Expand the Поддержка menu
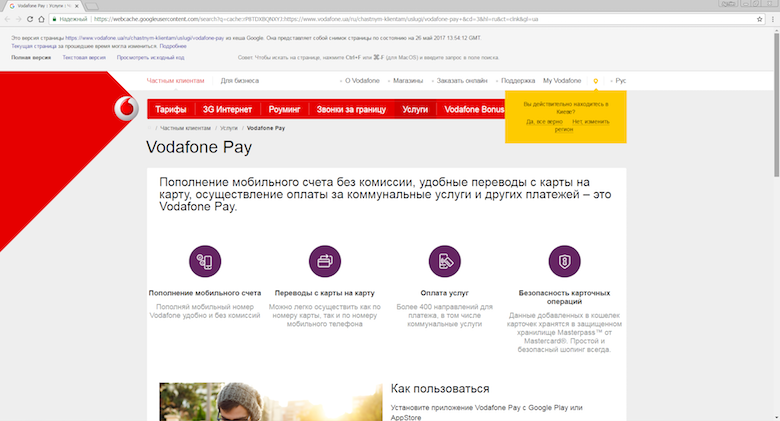Viewport: 780px width, 421px height. point(516,80)
